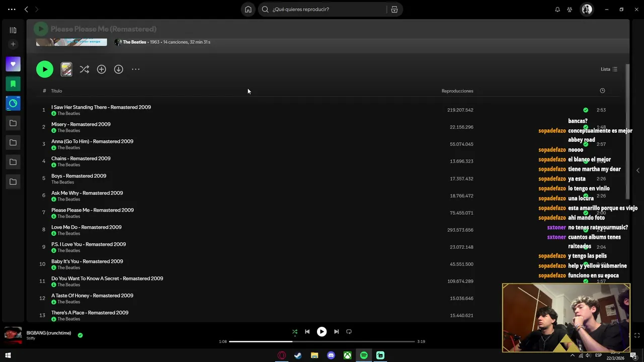This screenshot has height=362, width=644.
Task: Skip to previous track
Action: click(x=307, y=332)
